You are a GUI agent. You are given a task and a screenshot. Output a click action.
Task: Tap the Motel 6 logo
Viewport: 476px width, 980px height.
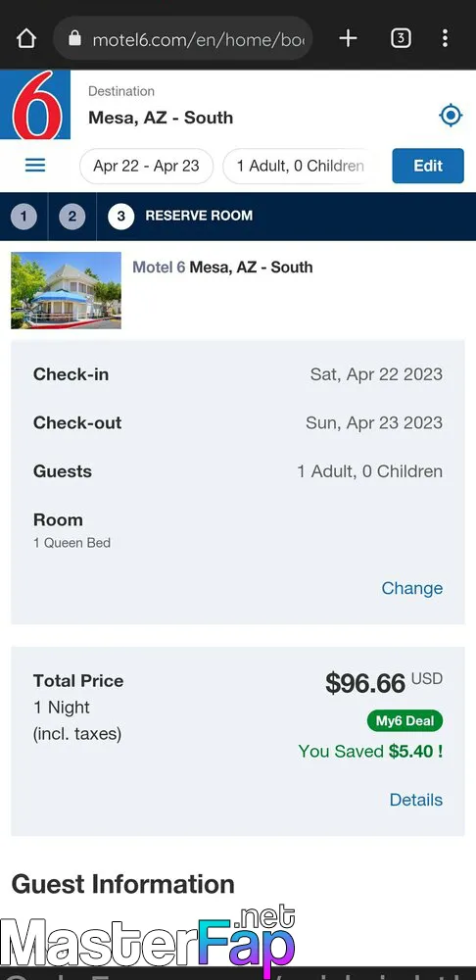click(35, 105)
